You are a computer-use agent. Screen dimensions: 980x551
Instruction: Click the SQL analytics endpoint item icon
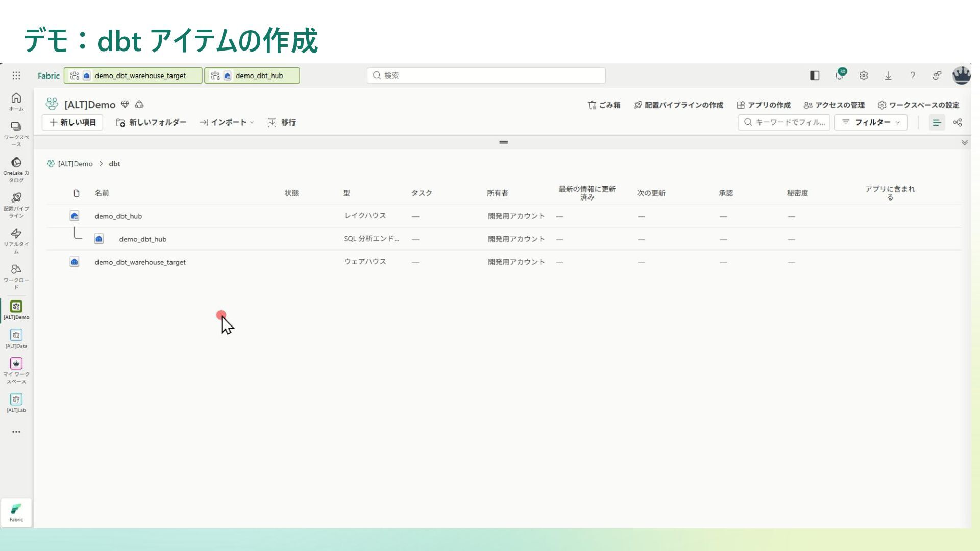coord(99,239)
